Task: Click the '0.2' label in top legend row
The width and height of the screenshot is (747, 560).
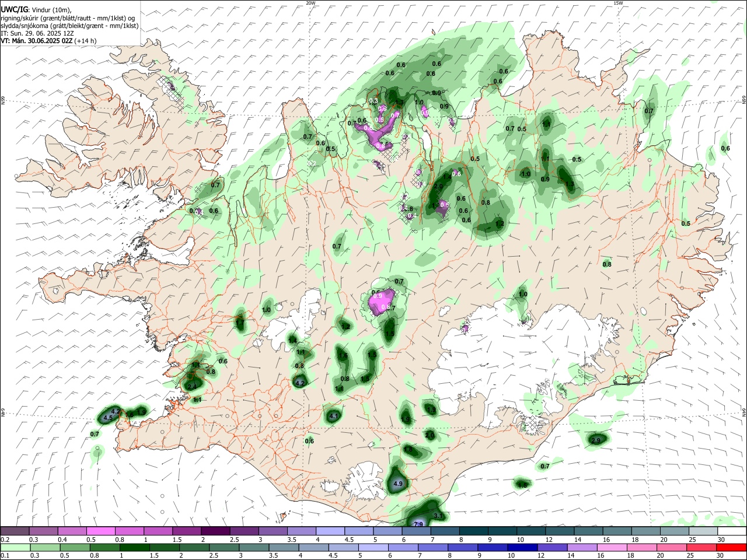Action: pos(5,540)
